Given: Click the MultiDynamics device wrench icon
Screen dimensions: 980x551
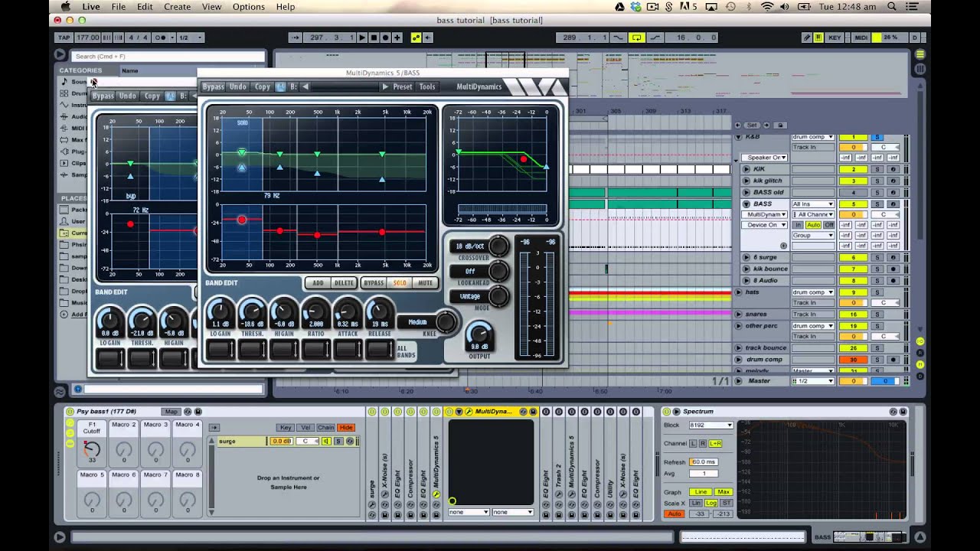Looking at the screenshot, I should coord(469,412).
